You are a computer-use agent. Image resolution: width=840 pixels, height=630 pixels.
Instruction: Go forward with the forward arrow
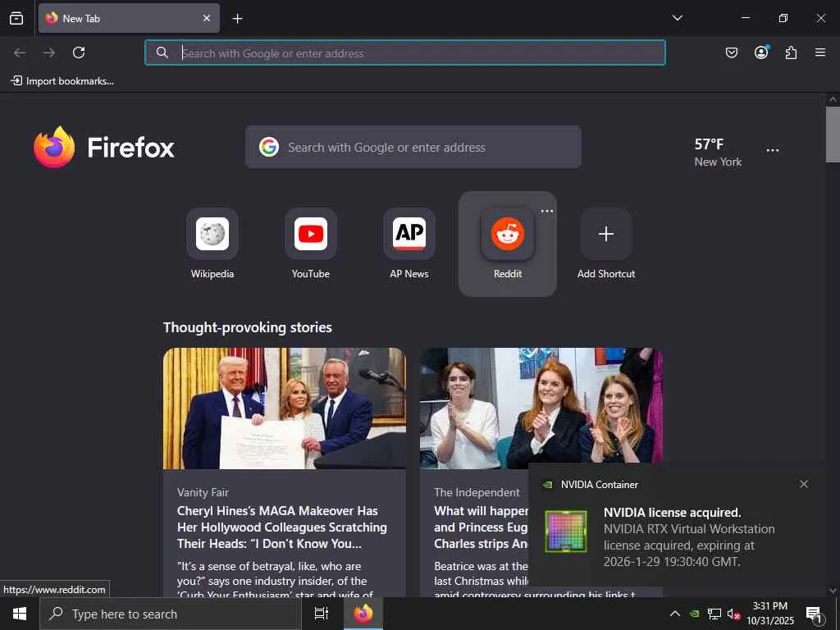pyautogui.click(x=49, y=52)
